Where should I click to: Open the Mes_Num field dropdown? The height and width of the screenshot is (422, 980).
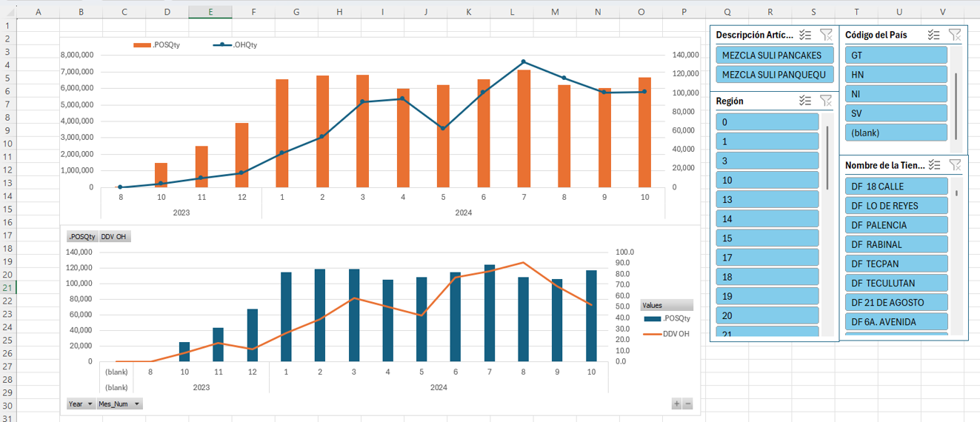[x=120, y=404]
